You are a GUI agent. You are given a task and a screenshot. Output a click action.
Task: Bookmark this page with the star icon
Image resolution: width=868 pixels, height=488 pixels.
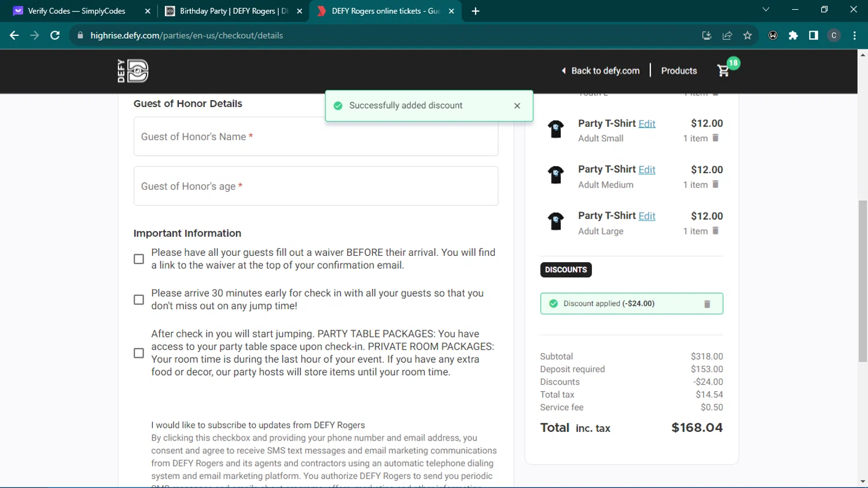pyautogui.click(x=748, y=35)
